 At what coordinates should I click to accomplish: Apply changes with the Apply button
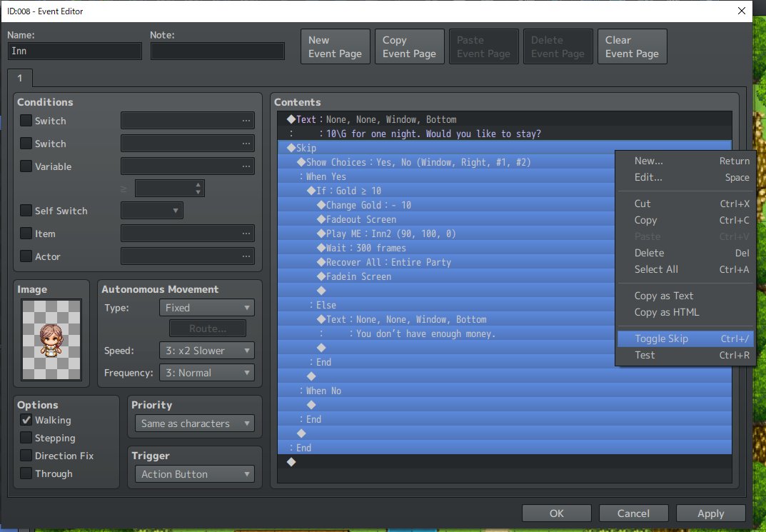[710, 513]
